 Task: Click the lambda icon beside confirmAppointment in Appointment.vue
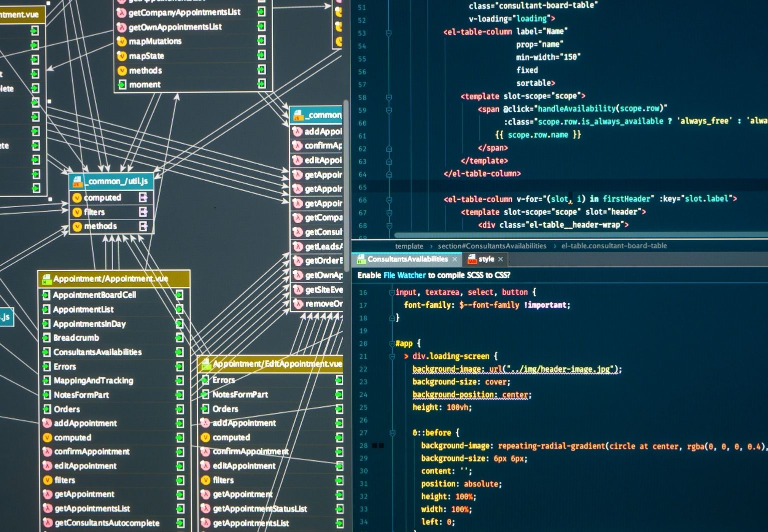47,451
